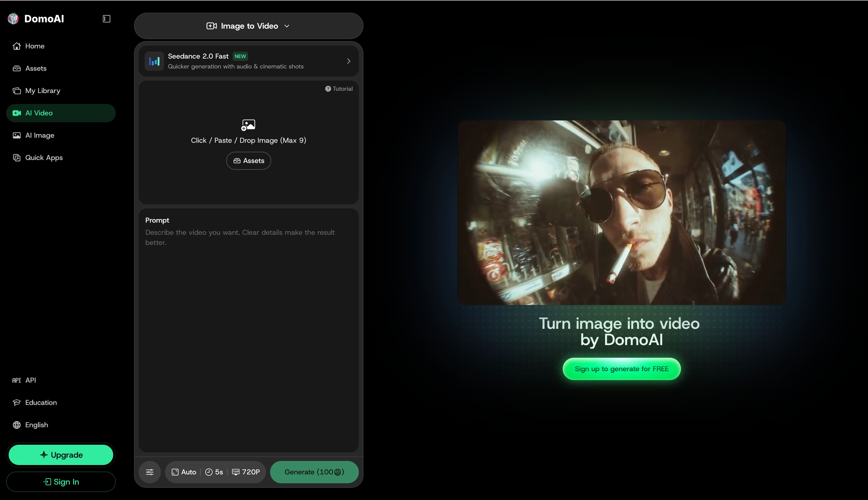This screenshot has width=868, height=500.
Task: Open AI Image section
Action: click(x=61, y=135)
